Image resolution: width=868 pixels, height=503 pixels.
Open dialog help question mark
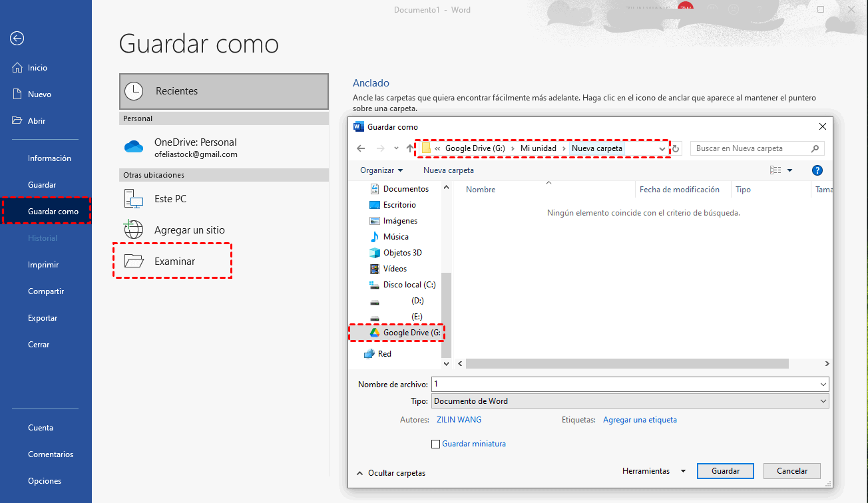click(x=817, y=170)
